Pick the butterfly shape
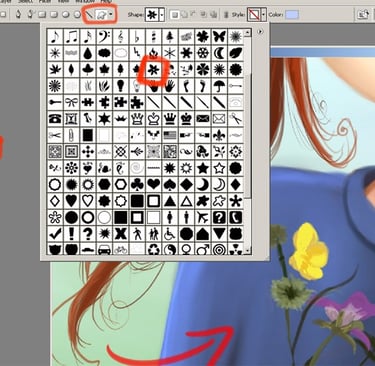This screenshot has height=366, width=375. tap(219, 36)
